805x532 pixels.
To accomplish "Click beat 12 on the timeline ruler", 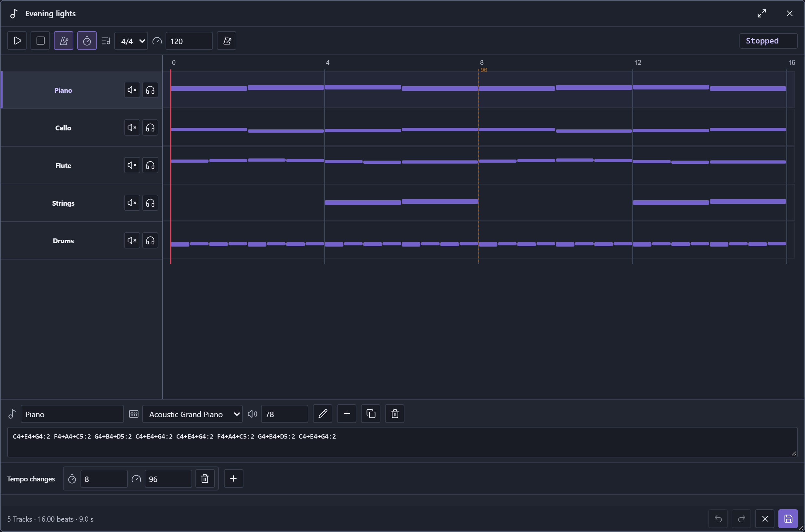I will point(638,62).
